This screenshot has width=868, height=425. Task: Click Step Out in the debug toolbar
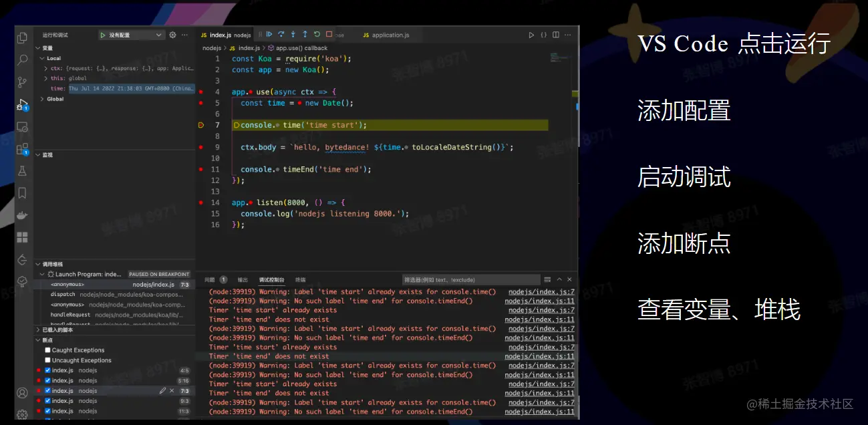point(305,34)
